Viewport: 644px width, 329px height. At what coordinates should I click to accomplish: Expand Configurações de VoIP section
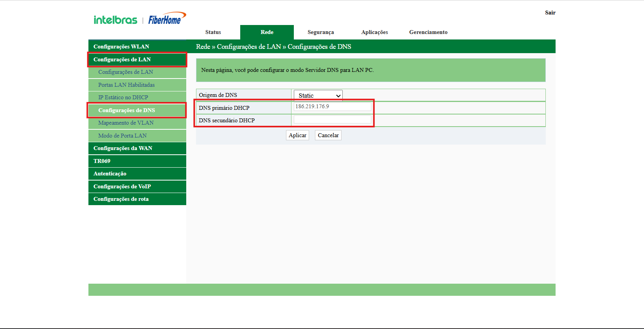tap(122, 186)
